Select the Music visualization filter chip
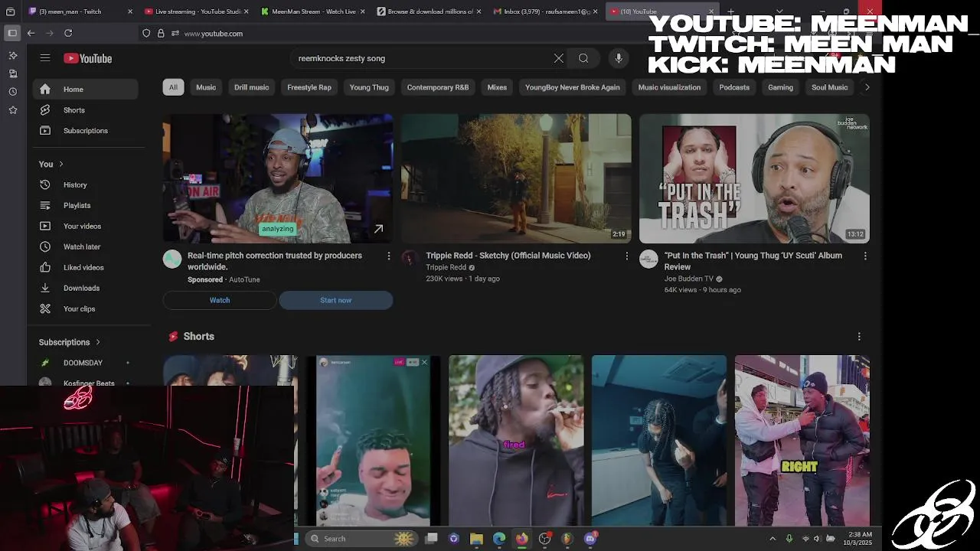This screenshot has width=980, height=551. [x=669, y=87]
